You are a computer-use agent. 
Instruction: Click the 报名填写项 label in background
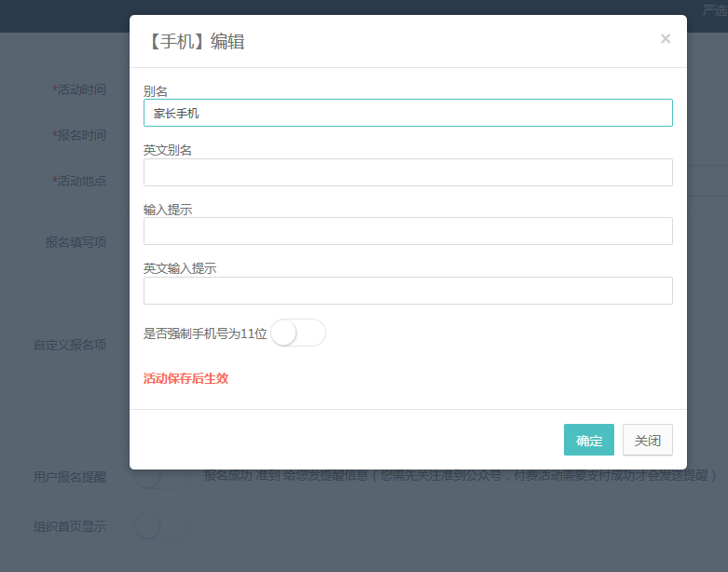(x=76, y=242)
